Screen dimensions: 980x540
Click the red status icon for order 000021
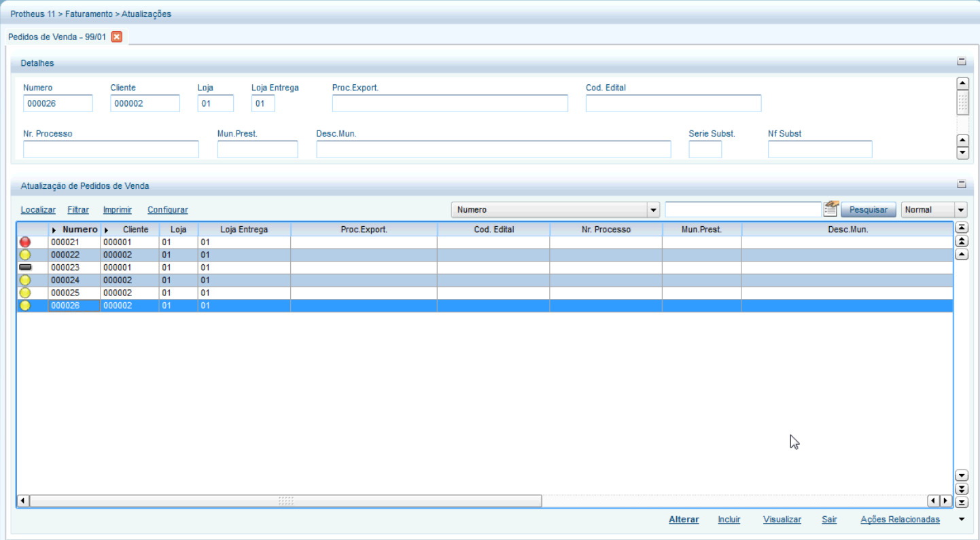25,242
